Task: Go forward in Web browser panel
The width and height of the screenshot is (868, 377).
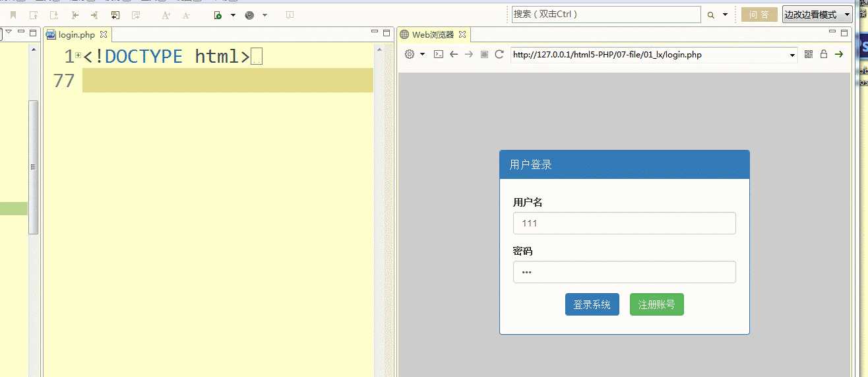Action: (x=469, y=54)
